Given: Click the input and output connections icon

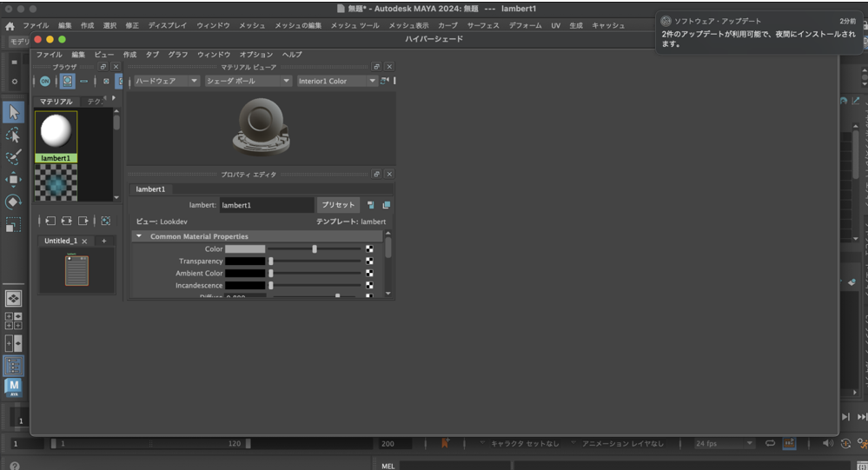Looking at the screenshot, I should (x=66, y=221).
